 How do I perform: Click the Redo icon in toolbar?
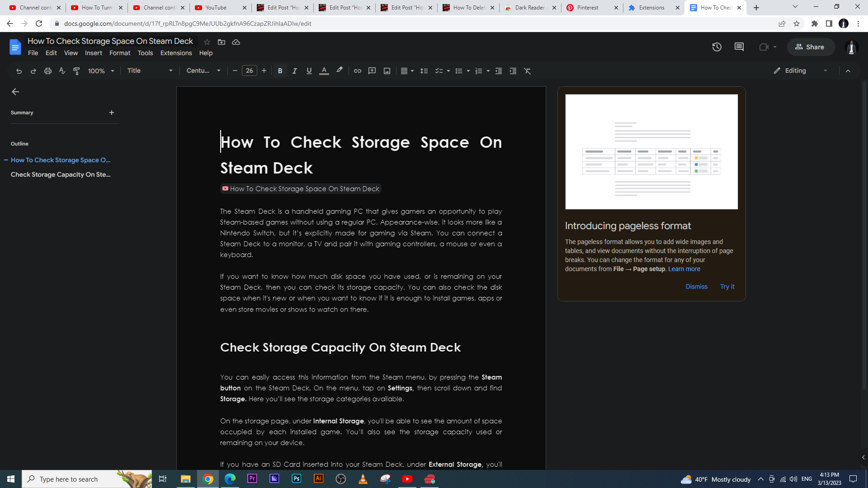tap(33, 71)
